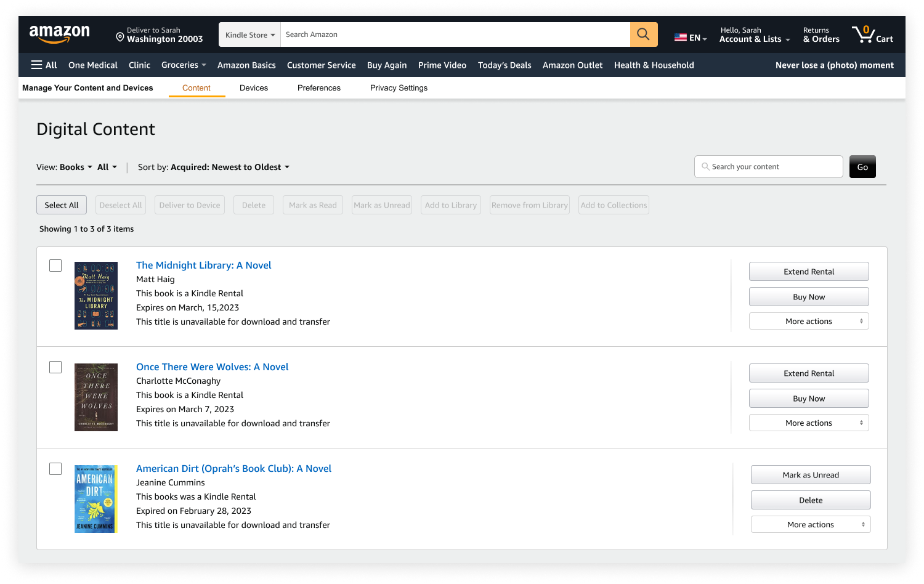This screenshot has width=924, height=584.
Task: Click the Add to Library button
Action: [x=451, y=205]
